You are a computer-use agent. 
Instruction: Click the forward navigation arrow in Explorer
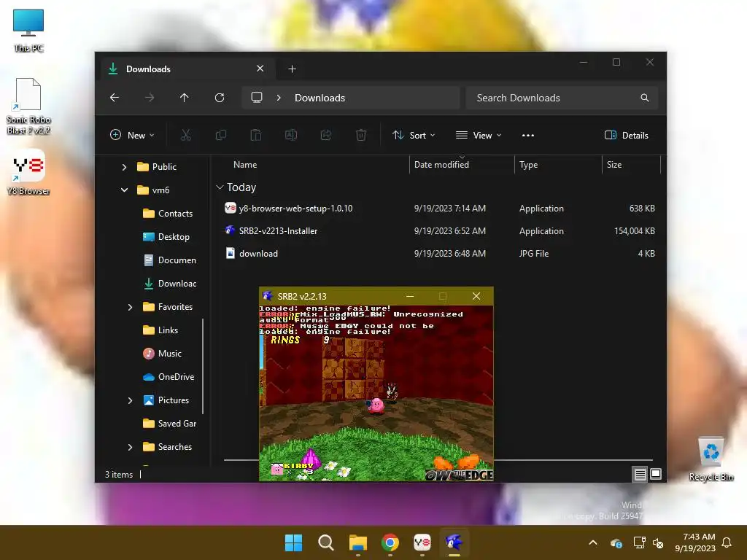point(150,98)
